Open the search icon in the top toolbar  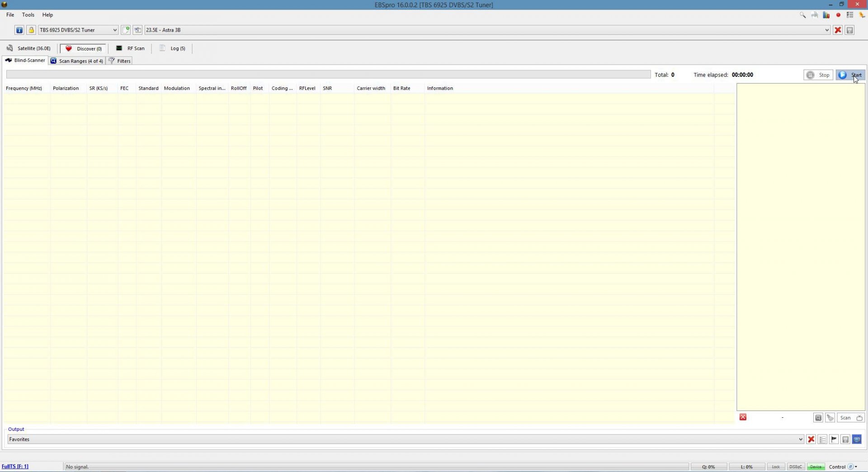tap(802, 15)
